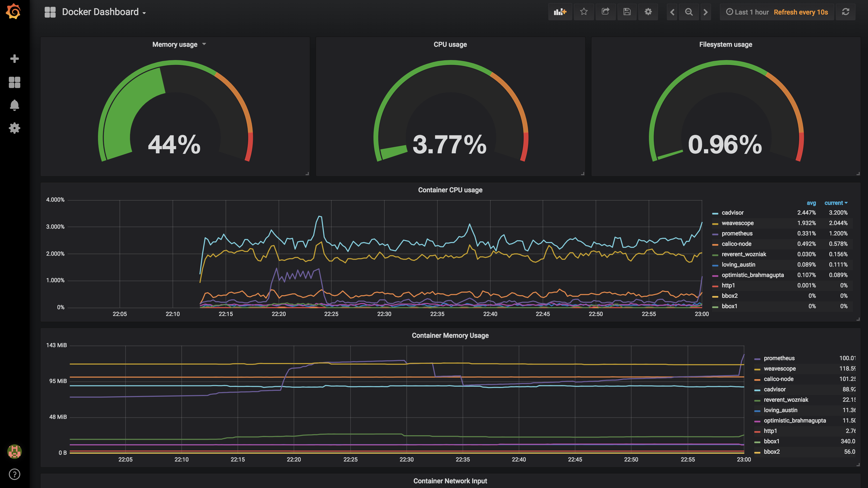This screenshot has width=868, height=488.
Task: Click the 3.77% CPU gauge value
Action: tap(450, 144)
